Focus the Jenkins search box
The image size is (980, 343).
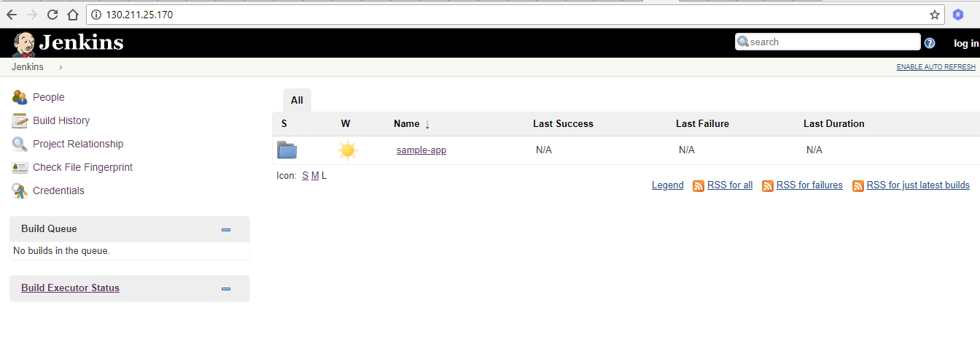(833, 42)
